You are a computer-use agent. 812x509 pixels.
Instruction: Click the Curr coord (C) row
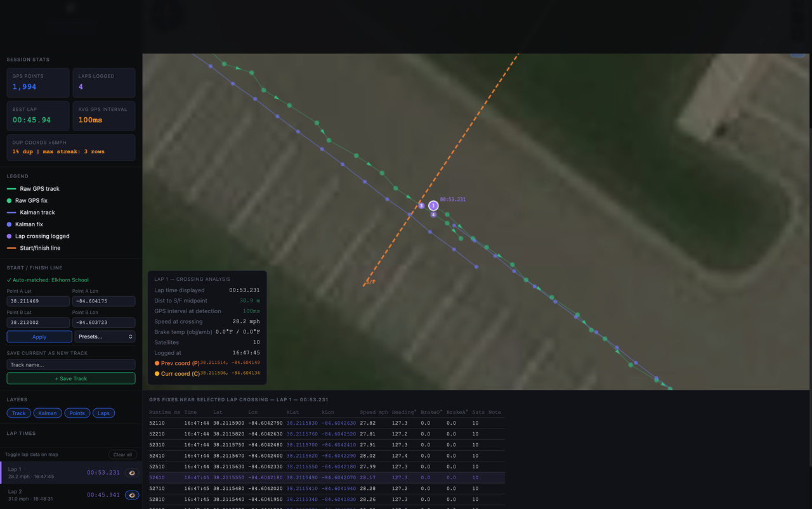tap(207, 373)
